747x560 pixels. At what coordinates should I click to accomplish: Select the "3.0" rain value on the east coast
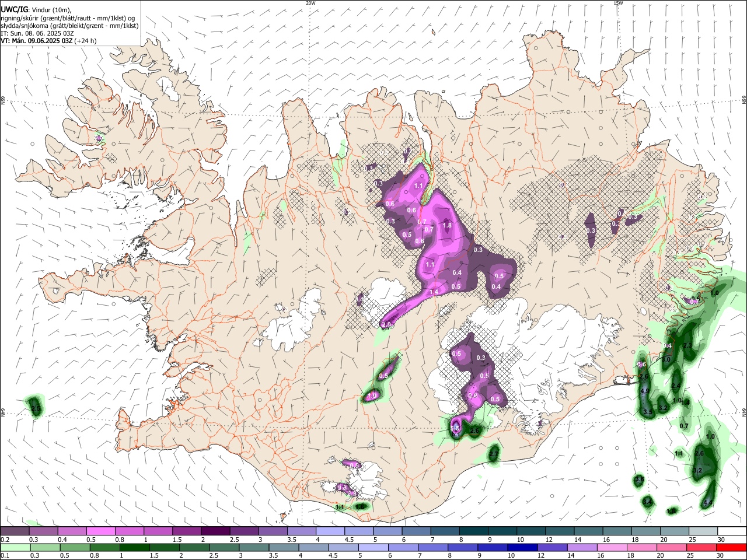click(666, 359)
